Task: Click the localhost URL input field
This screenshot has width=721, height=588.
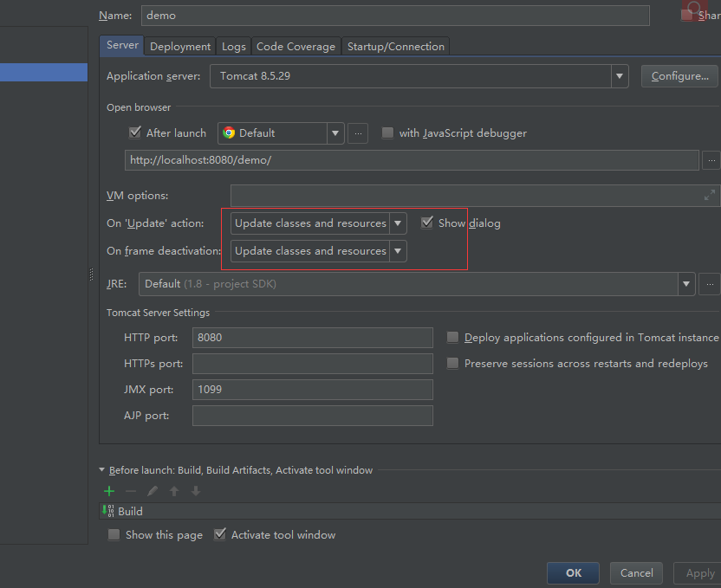Action: pos(412,160)
